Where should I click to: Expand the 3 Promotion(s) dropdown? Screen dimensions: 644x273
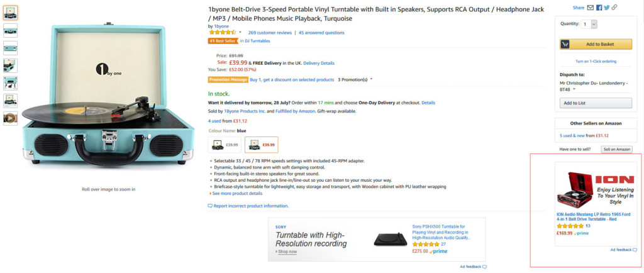click(372, 79)
